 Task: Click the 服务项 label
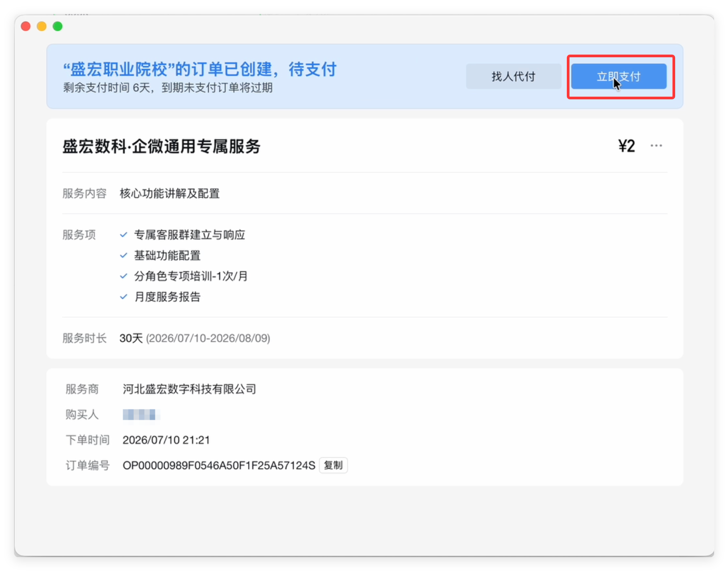[79, 235]
